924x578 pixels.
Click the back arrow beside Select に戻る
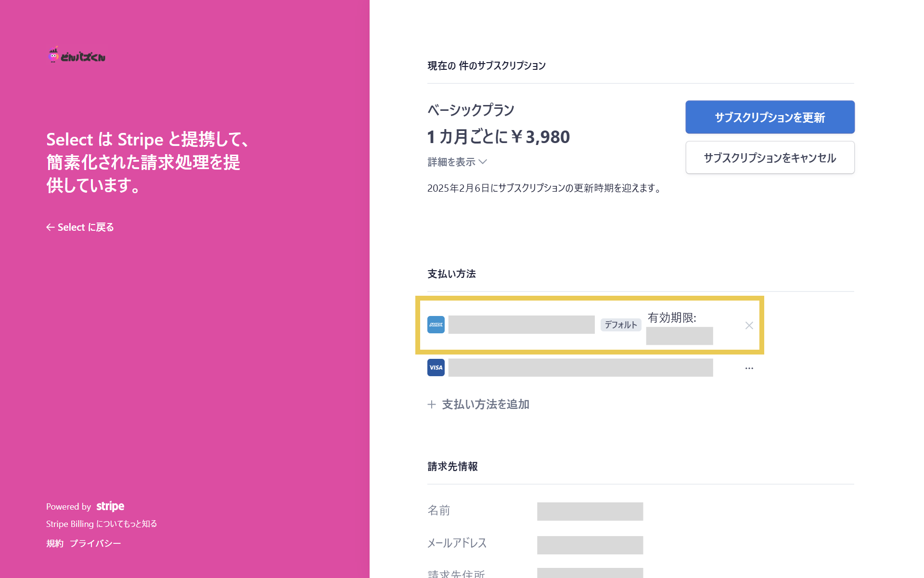(50, 227)
